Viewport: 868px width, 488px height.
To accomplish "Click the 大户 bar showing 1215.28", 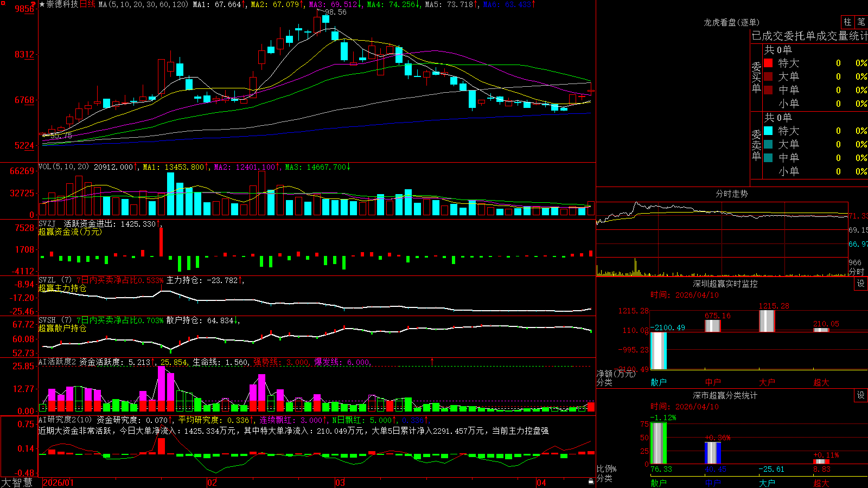I will point(767,321).
